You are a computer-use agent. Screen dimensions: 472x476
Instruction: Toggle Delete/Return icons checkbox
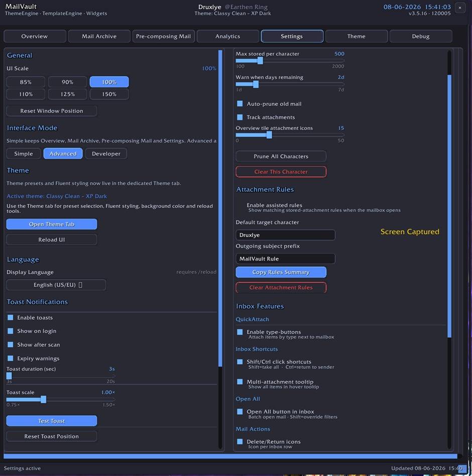[x=240, y=442]
